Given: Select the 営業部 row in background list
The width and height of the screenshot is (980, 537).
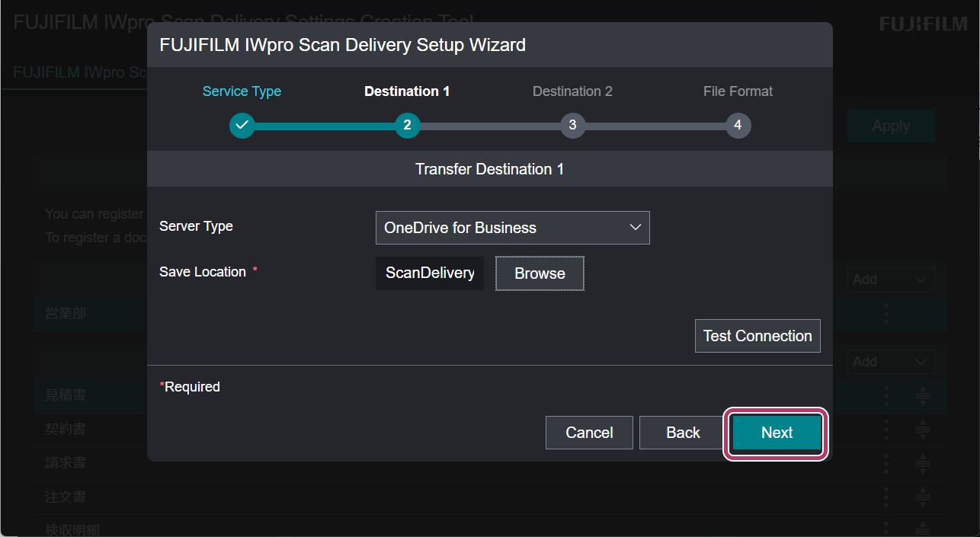Looking at the screenshot, I should (489, 314).
